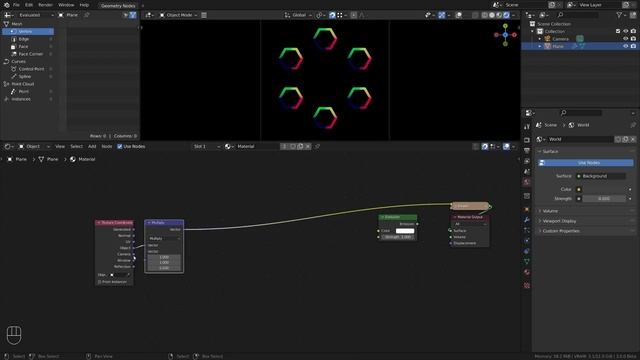Image resolution: width=640 pixels, height=360 pixels.
Task: Select Face Corner domain in spreadsheet
Action: pos(28,54)
